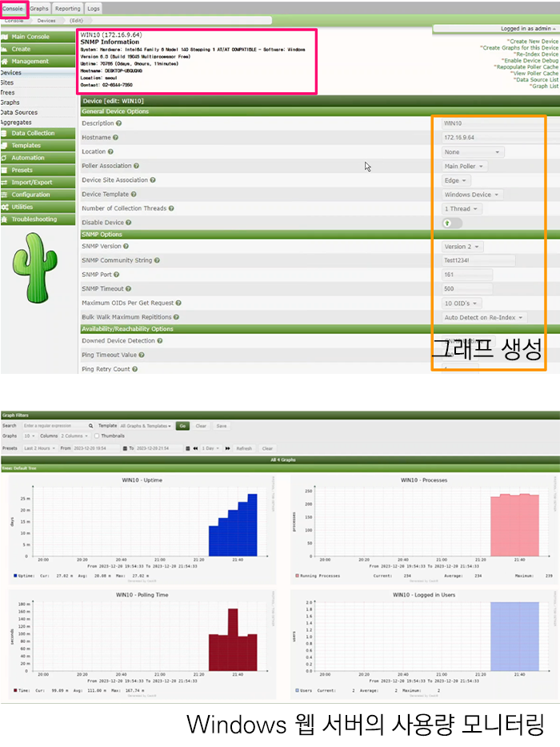
Task: Expand the Troubleshooting sidebar menu
Action: click(x=38, y=219)
